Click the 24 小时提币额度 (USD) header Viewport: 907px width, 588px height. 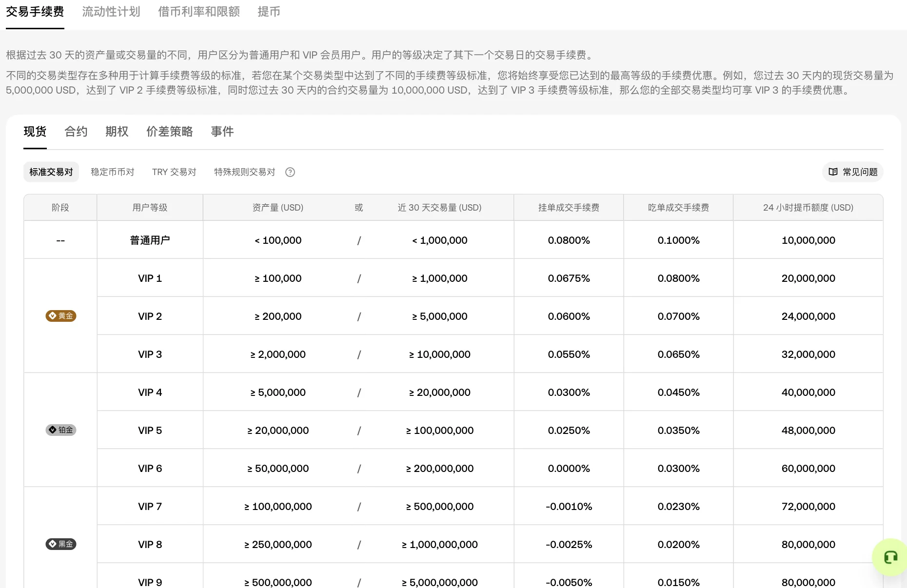click(x=808, y=208)
